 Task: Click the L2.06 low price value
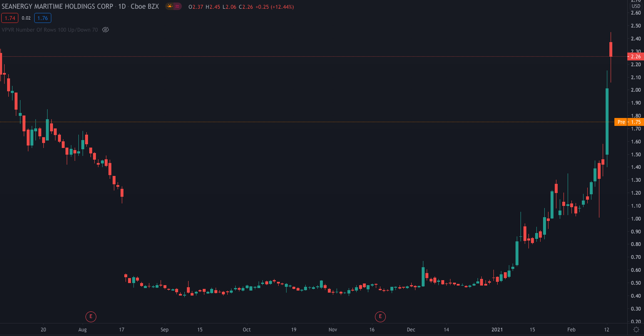pos(229,7)
